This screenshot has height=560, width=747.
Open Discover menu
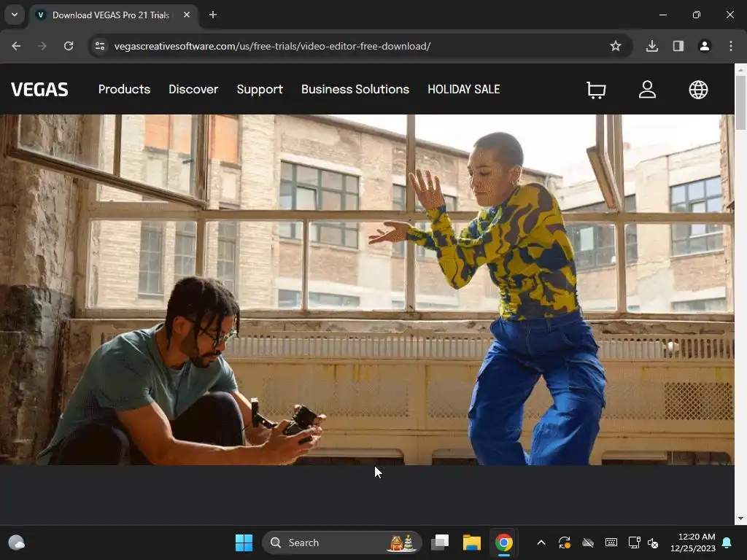(193, 89)
